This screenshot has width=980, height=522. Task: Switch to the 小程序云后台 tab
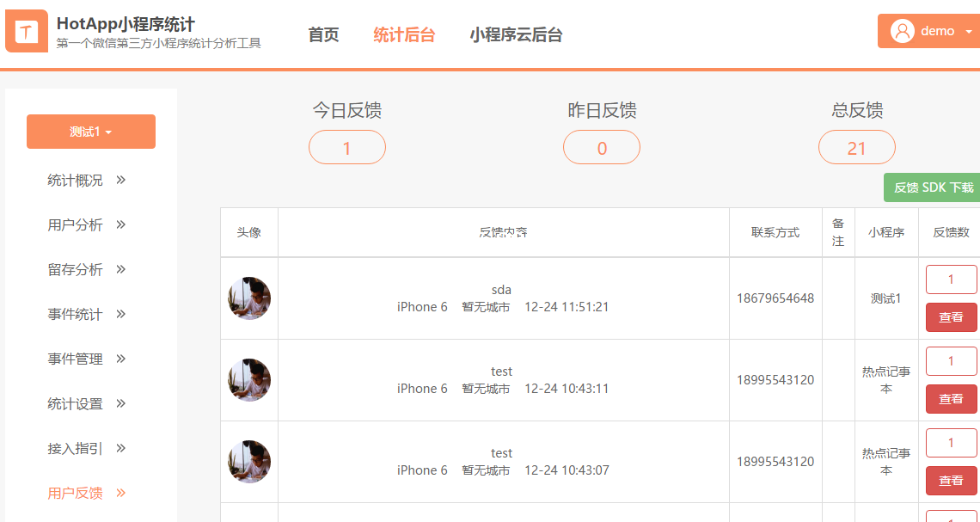point(517,34)
